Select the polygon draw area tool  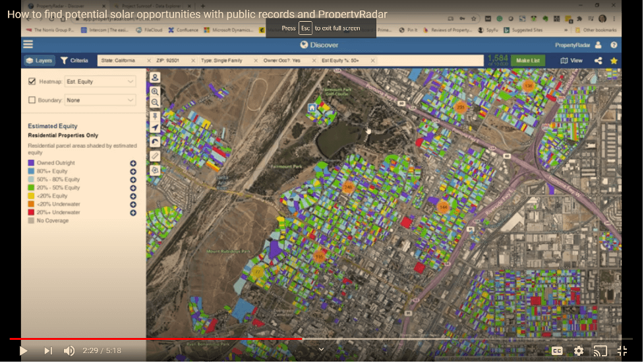tap(155, 170)
